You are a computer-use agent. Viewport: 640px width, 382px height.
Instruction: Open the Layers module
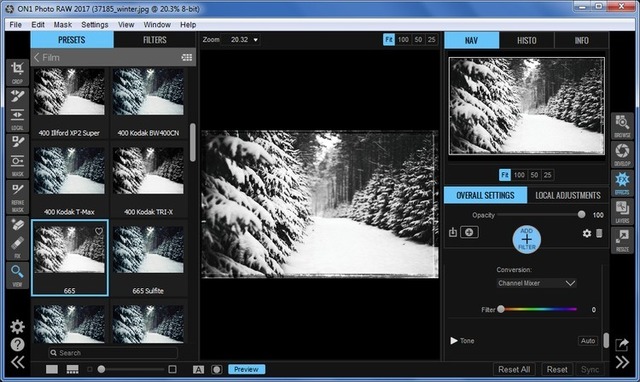click(x=622, y=212)
